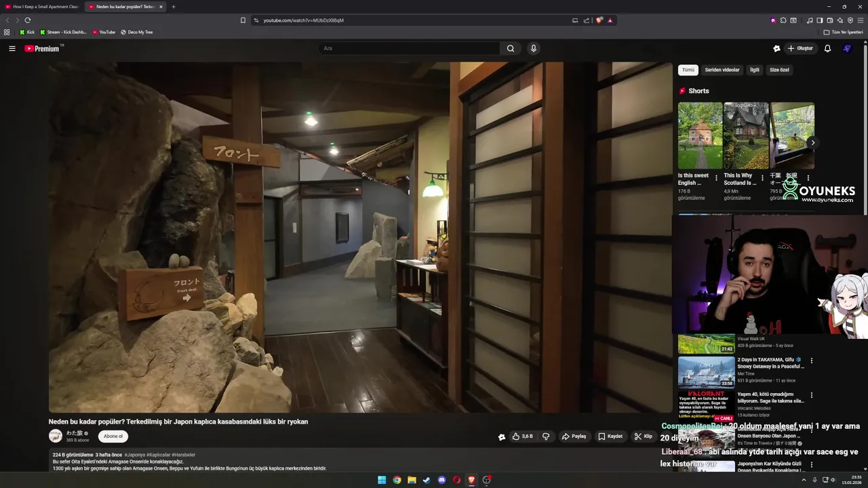
Task: Open options for Japonya'nın Kar Köyünde video
Action: tap(811, 465)
